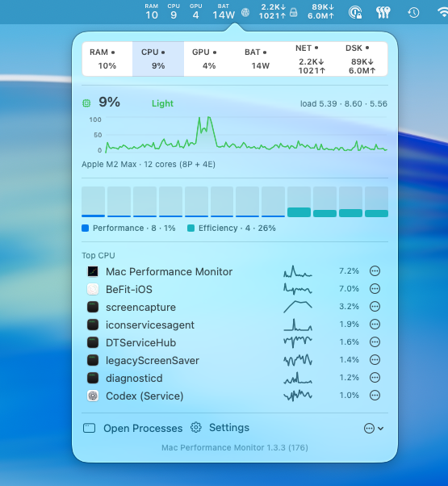Open more options for BeFit-iOS process
448x486 pixels.
click(x=375, y=289)
